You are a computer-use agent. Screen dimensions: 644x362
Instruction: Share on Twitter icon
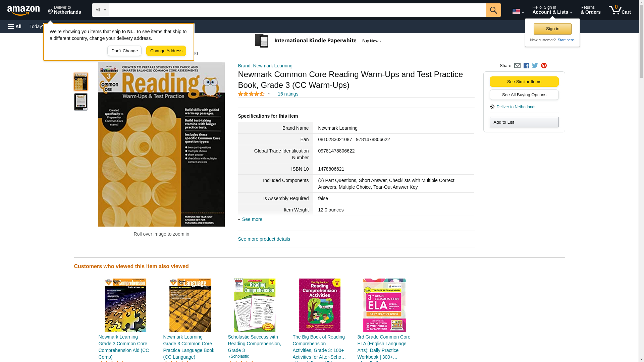535,66
